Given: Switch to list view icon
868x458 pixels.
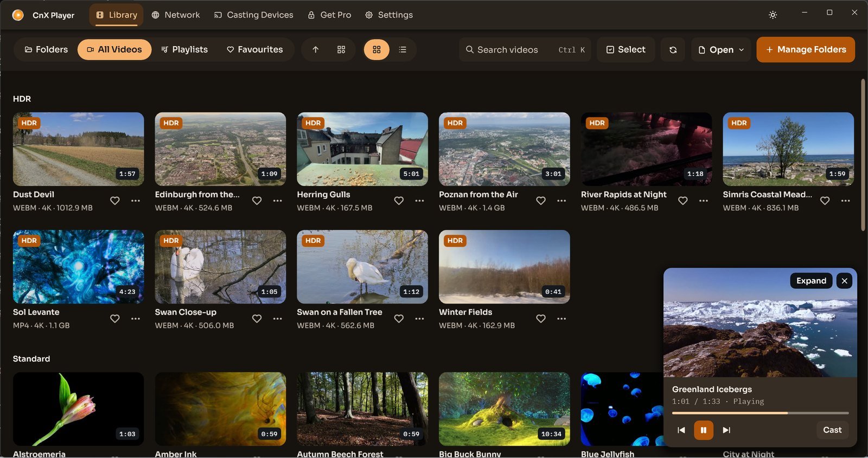Looking at the screenshot, I should [x=403, y=49].
